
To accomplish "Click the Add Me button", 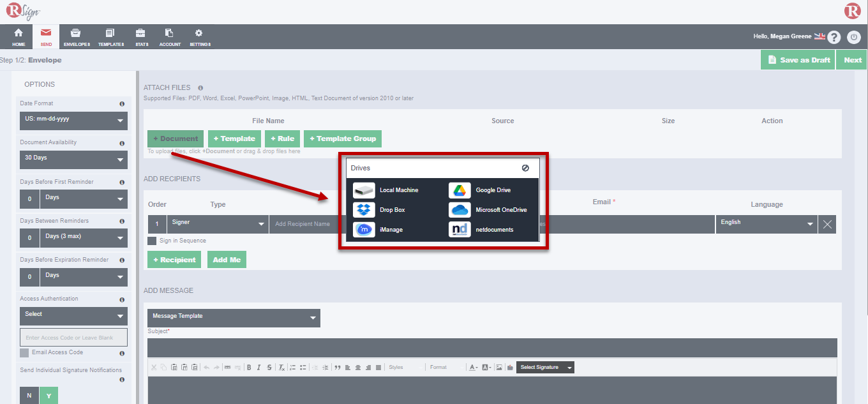I will click(x=227, y=260).
